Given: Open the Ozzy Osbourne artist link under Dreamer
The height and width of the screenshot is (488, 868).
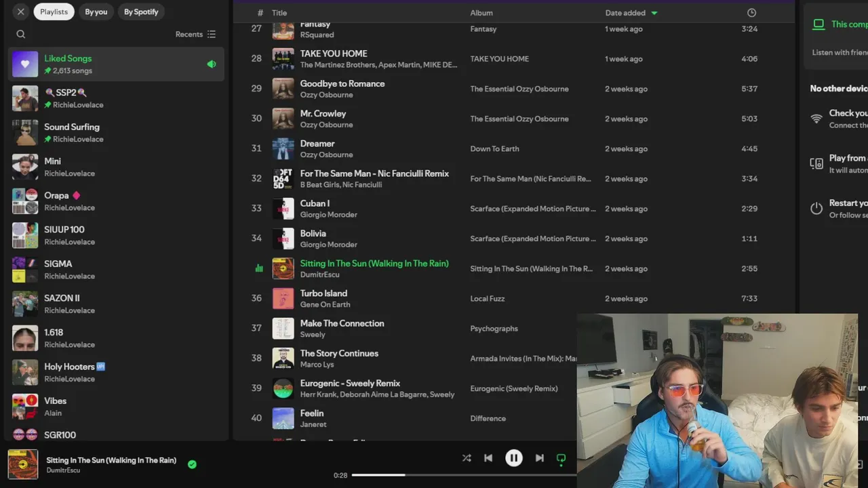Looking at the screenshot, I should tap(326, 155).
